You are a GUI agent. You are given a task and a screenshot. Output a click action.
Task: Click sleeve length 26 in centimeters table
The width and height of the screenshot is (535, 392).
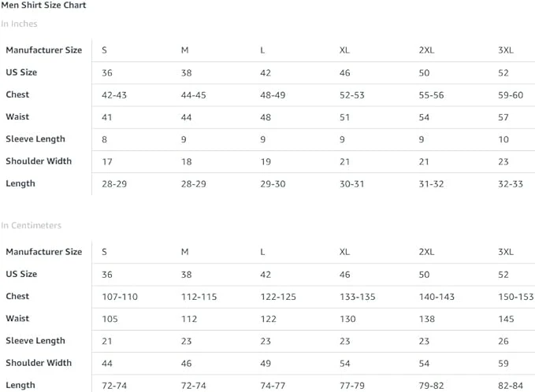(x=503, y=341)
